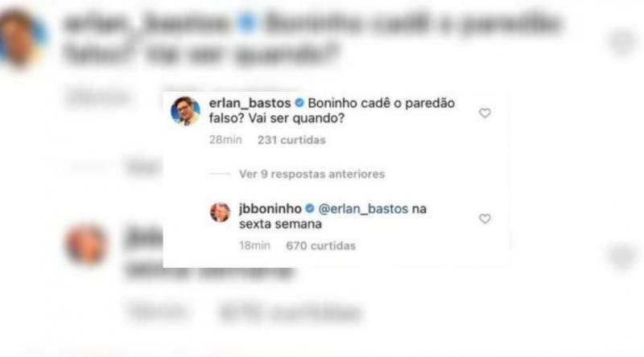View the sharp "670 curtidas" likes list
This screenshot has width=644, height=357.
coord(320,246)
